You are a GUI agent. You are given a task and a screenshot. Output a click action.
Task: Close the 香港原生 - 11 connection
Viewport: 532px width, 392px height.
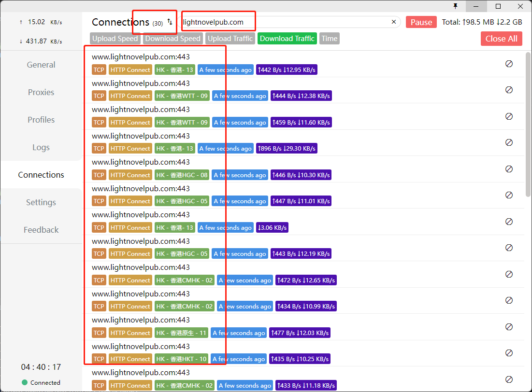[509, 326]
